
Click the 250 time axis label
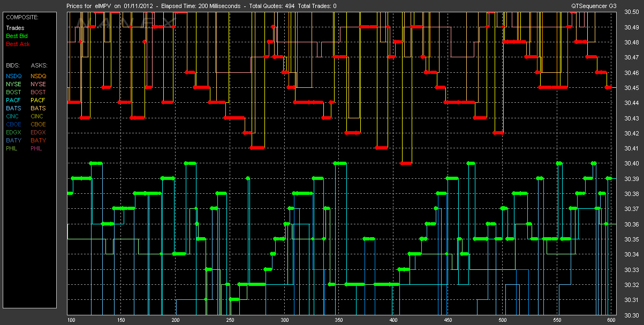[230, 320]
